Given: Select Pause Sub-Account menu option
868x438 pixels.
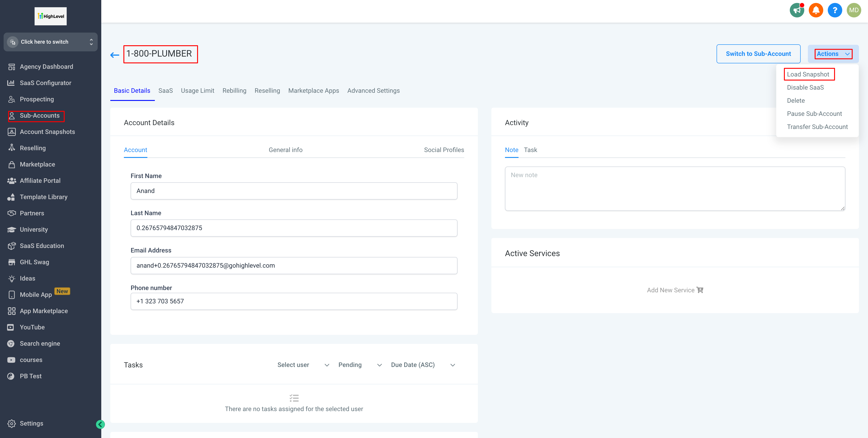Looking at the screenshot, I should pos(814,114).
